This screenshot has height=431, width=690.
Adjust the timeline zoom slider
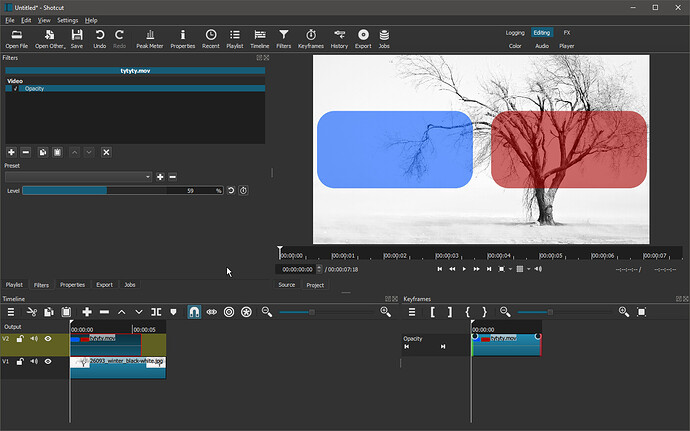[326, 312]
